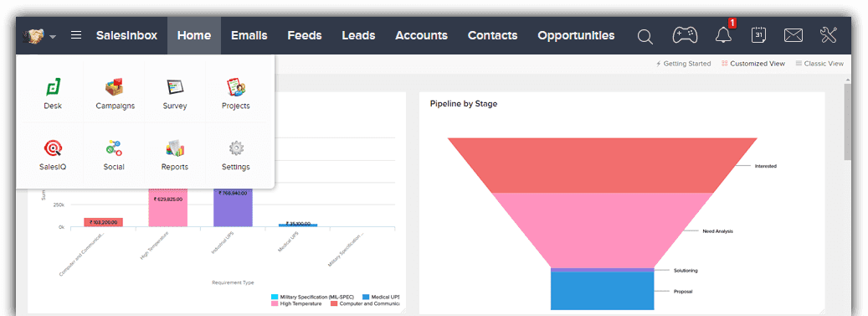This screenshot has height=316, width=868.
Task: Open the Social app icon
Action: 114,148
